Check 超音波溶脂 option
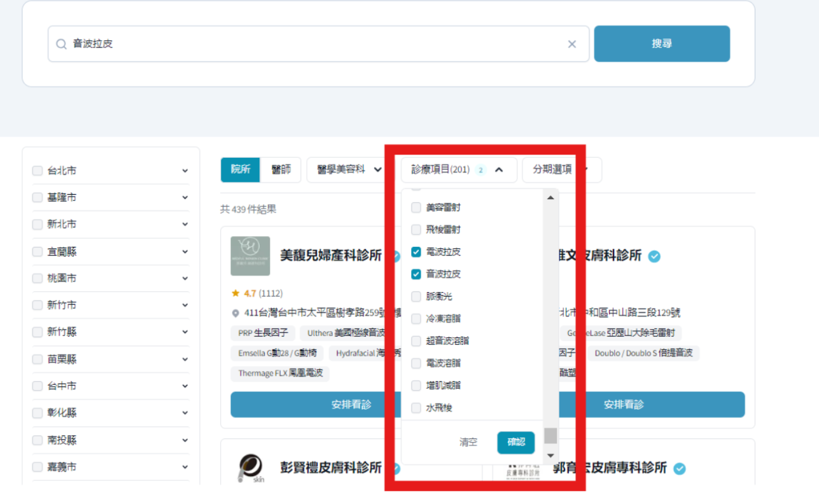Screen dimensions: 819x504 coord(416,341)
